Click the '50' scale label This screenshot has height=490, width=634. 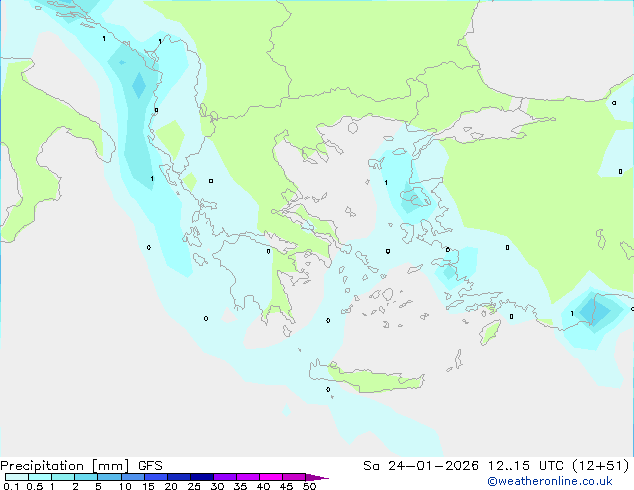click(309, 486)
